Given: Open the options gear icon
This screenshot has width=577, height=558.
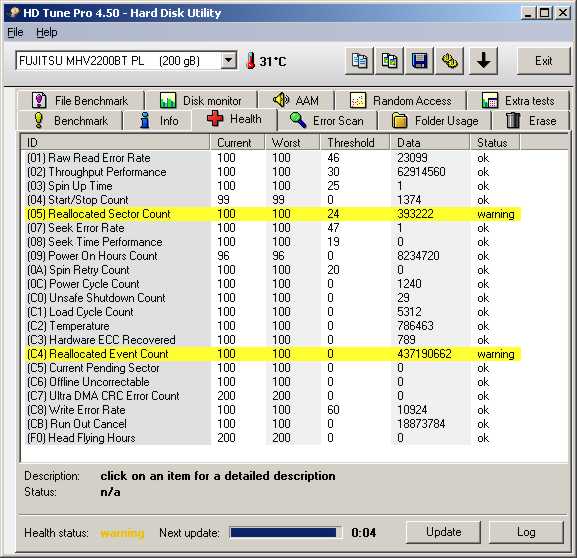Looking at the screenshot, I should pyautogui.click(x=450, y=61).
